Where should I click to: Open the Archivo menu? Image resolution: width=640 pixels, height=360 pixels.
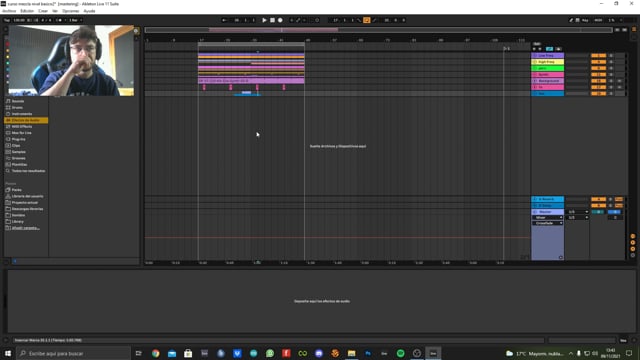point(9,11)
